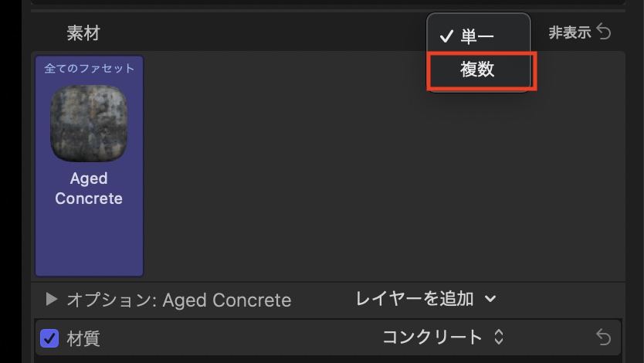
Task: Click the up-down arrows beside コンクリート
Action: point(499,338)
